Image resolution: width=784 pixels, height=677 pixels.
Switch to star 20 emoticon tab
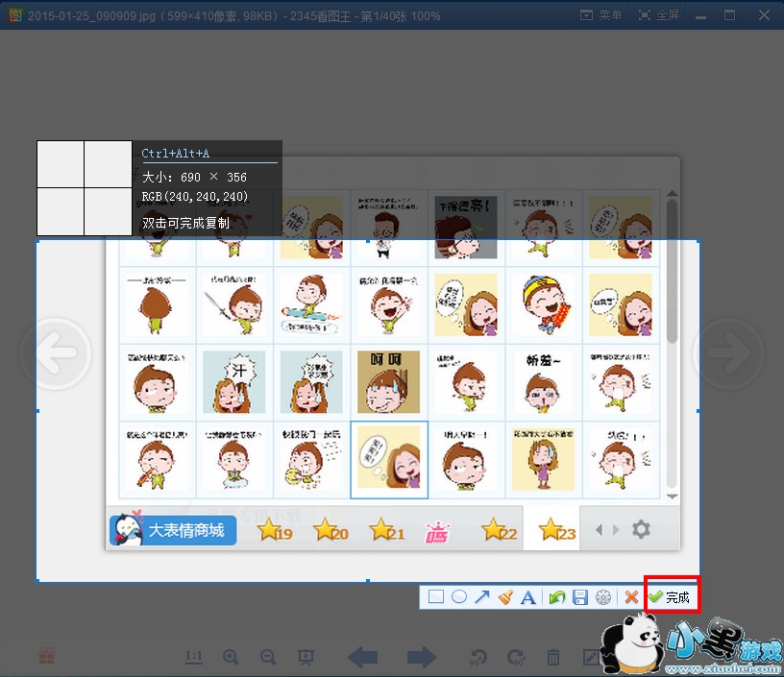(331, 530)
